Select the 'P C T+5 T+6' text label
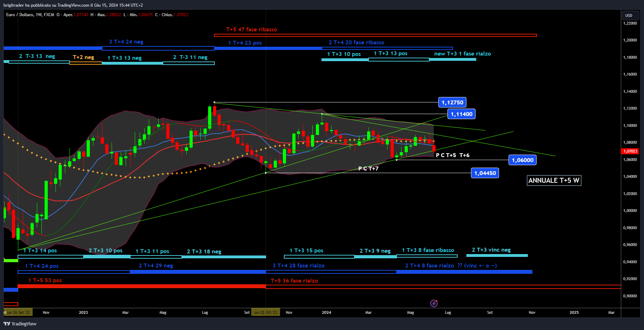This screenshot has height=330, width=644. pyautogui.click(x=452, y=155)
